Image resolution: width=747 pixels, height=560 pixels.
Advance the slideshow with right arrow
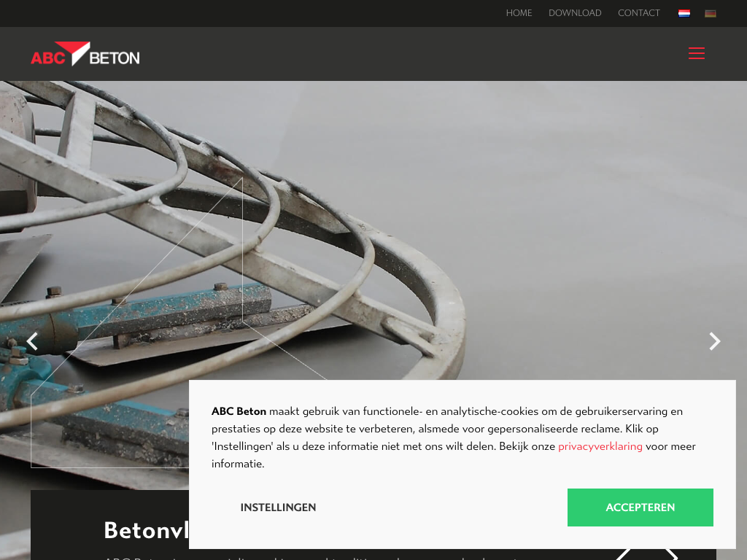[x=715, y=341]
